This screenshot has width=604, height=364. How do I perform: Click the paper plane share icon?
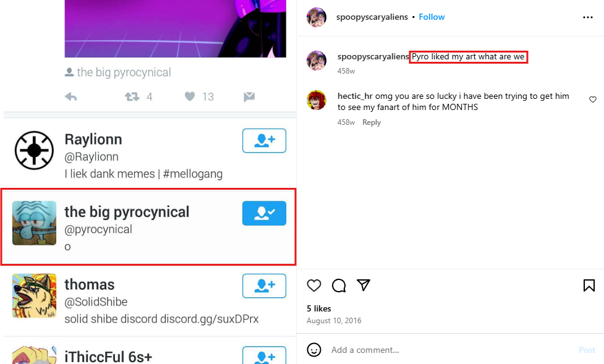(364, 285)
